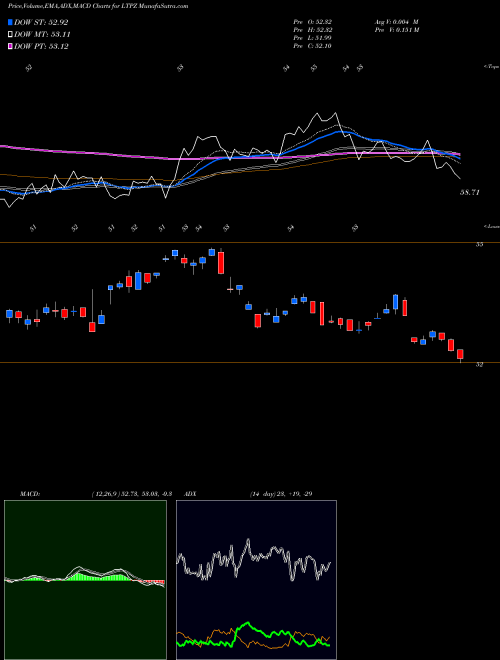Click the magenta DOW PT legend swatch
Viewport: 500px width, 660px height.
(10, 46)
